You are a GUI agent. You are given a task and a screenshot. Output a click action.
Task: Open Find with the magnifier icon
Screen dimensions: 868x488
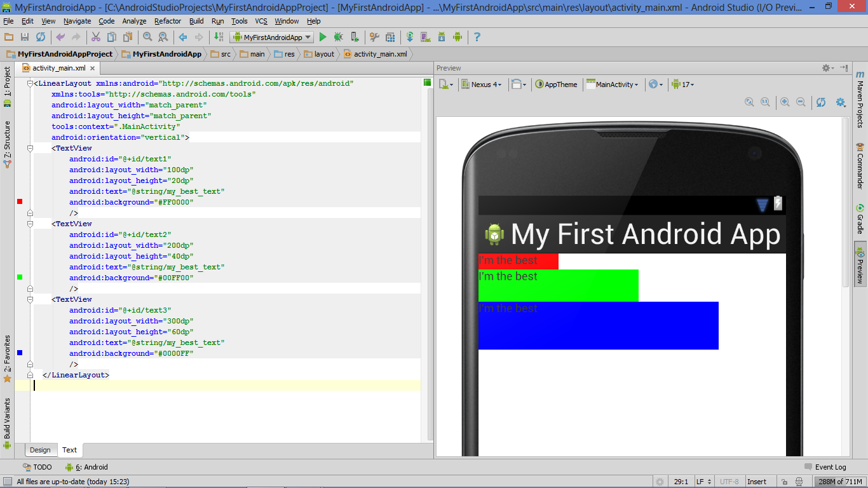click(x=147, y=37)
